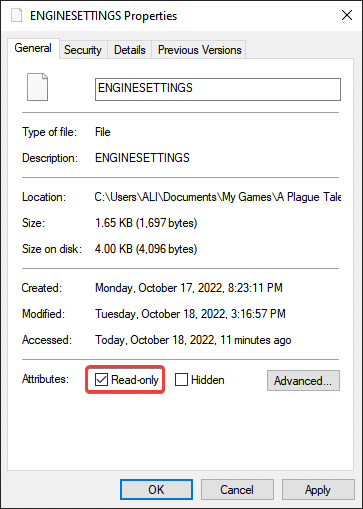Click the large blank file icon

coord(37,87)
